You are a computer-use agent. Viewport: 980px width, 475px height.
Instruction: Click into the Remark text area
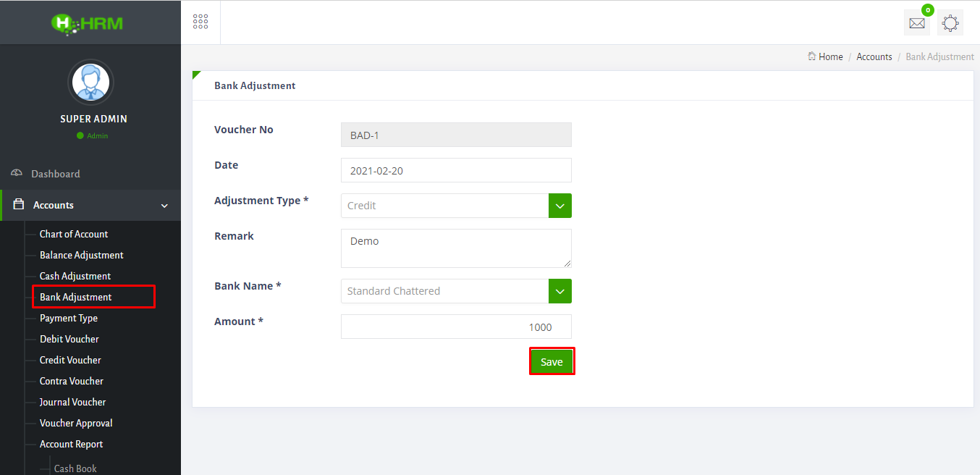[x=456, y=248]
